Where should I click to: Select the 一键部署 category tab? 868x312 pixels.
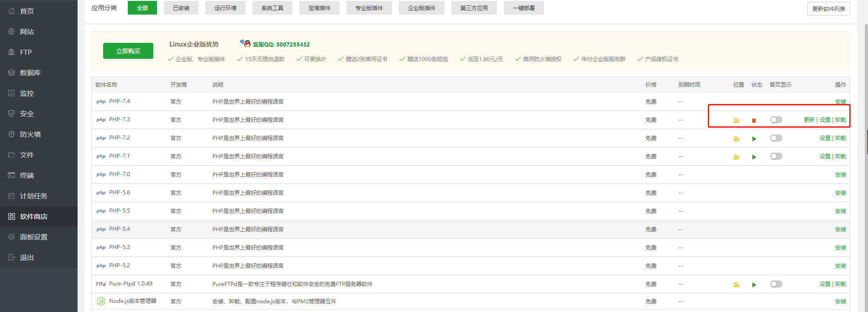click(524, 8)
